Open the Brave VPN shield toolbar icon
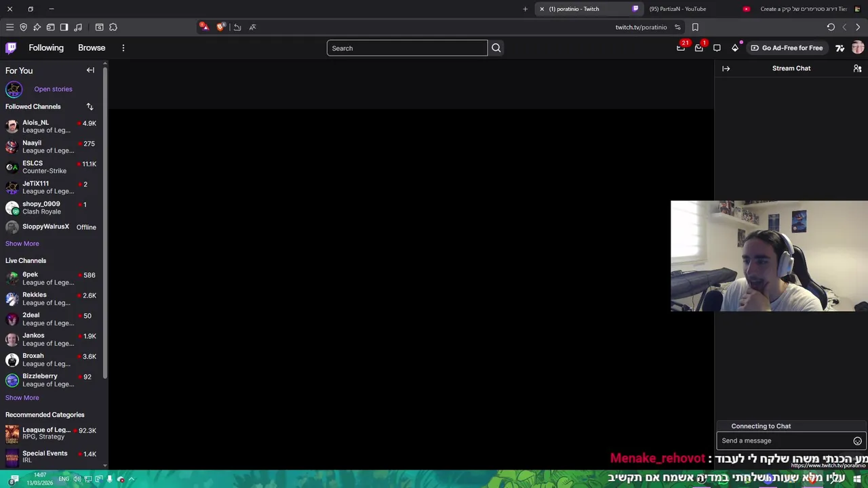The width and height of the screenshot is (868, 488). 23,27
